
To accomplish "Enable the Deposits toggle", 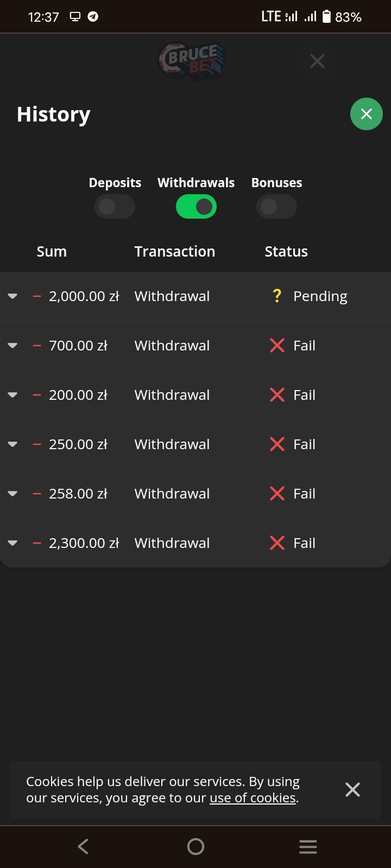I will click(115, 207).
